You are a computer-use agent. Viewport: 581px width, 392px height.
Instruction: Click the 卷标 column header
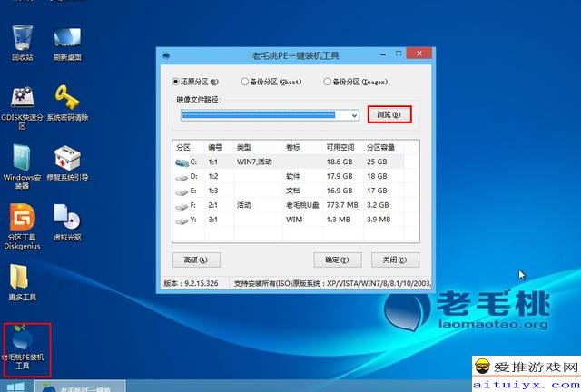tap(292, 148)
